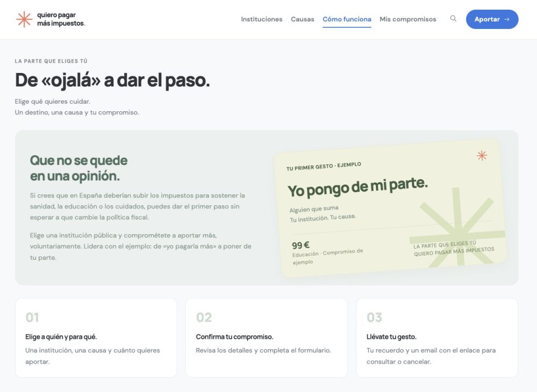Click the paragraph starting 'Elige una institución pública'
537x392 pixels.
pyautogui.click(x=140, y=246)
